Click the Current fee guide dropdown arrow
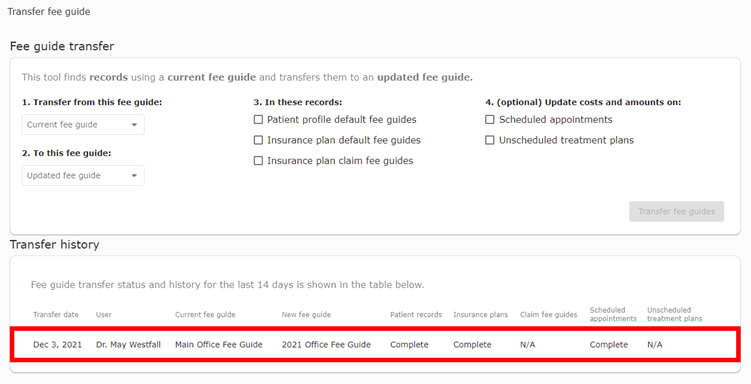 pyautogui.click(x=134, y=125)
